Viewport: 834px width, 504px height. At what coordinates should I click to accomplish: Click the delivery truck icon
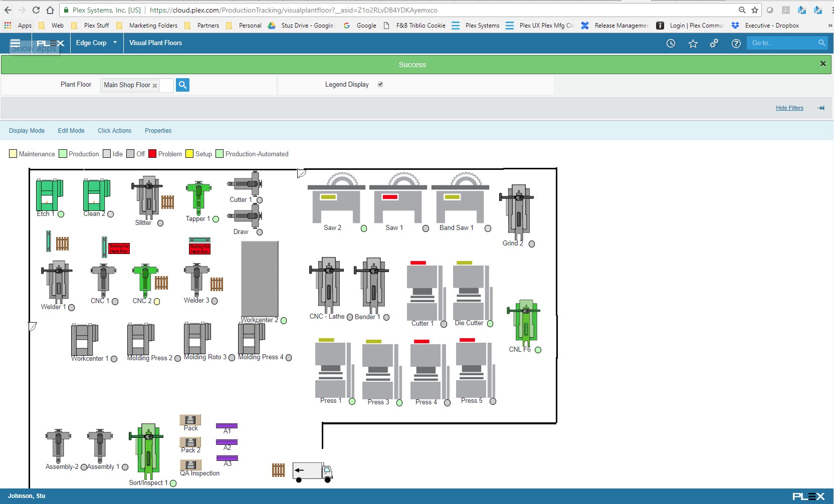313,471
